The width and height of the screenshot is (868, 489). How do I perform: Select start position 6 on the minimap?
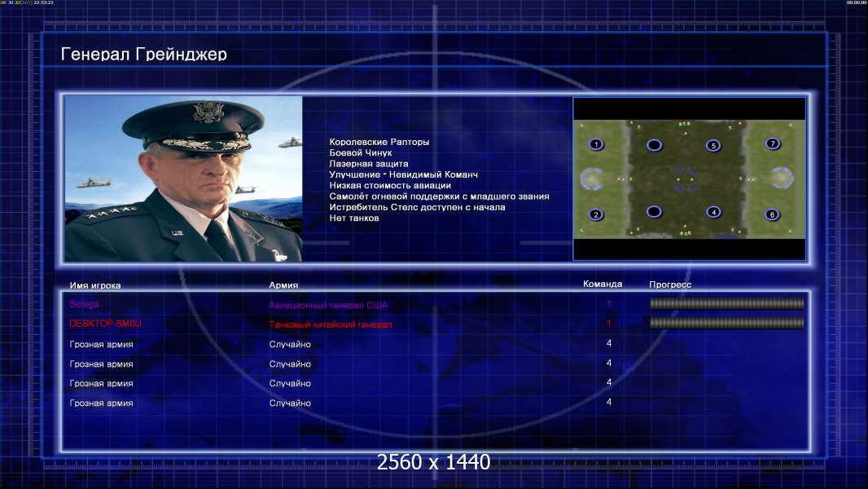[x=772, y=214]
